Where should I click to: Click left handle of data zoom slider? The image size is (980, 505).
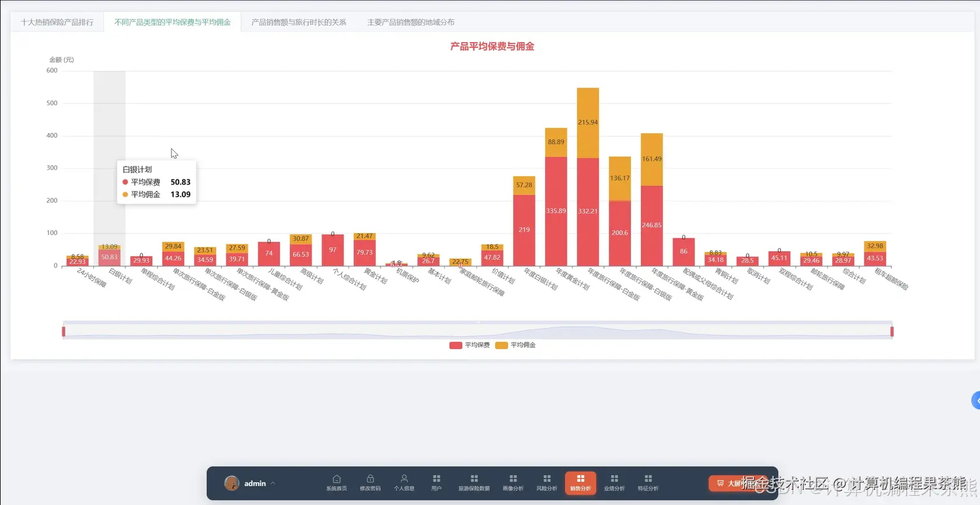[x=64, y=332]
